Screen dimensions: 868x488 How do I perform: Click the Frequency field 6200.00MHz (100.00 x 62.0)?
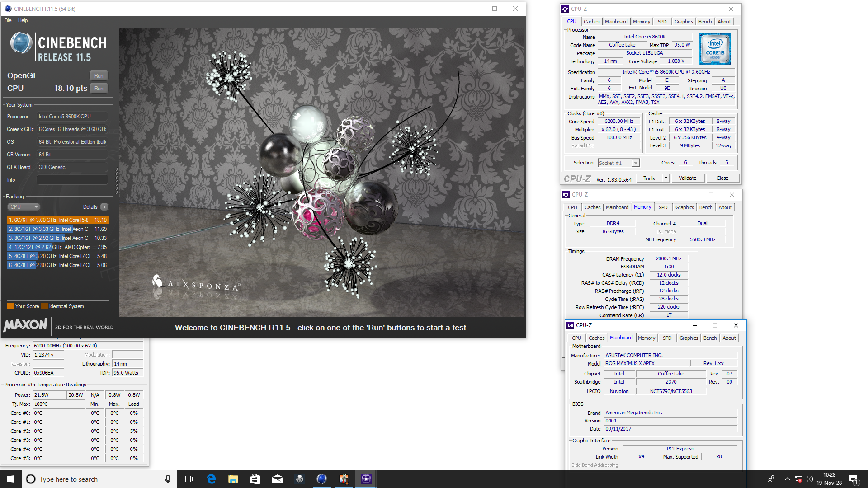pos(88,346)
